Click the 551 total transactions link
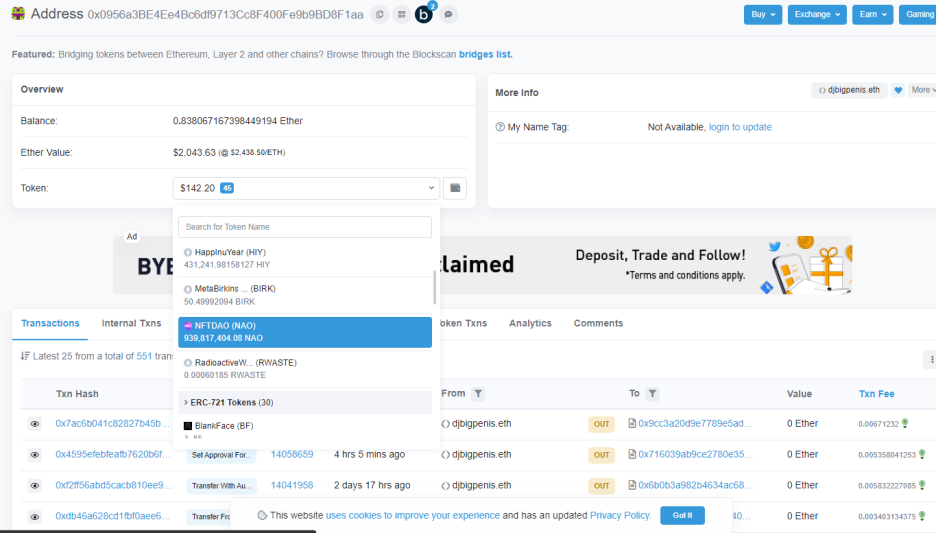The image size is (936, 533). point(144,356)
